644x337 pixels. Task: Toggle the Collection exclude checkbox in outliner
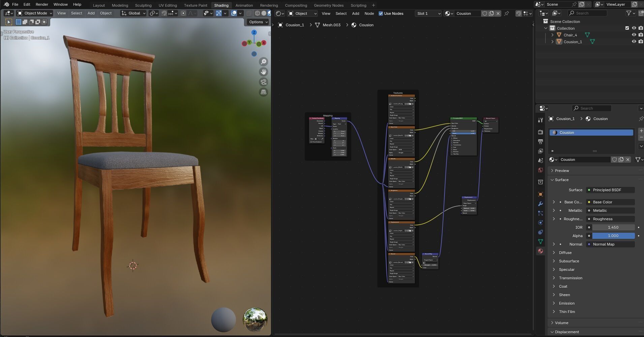[627, 28]
